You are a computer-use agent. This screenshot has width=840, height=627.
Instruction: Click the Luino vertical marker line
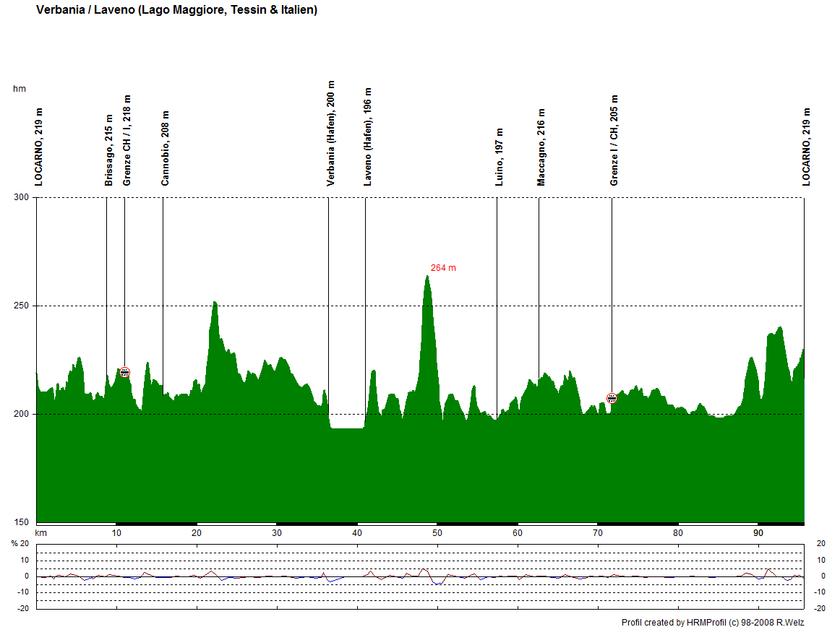click(x=497, y=308)
